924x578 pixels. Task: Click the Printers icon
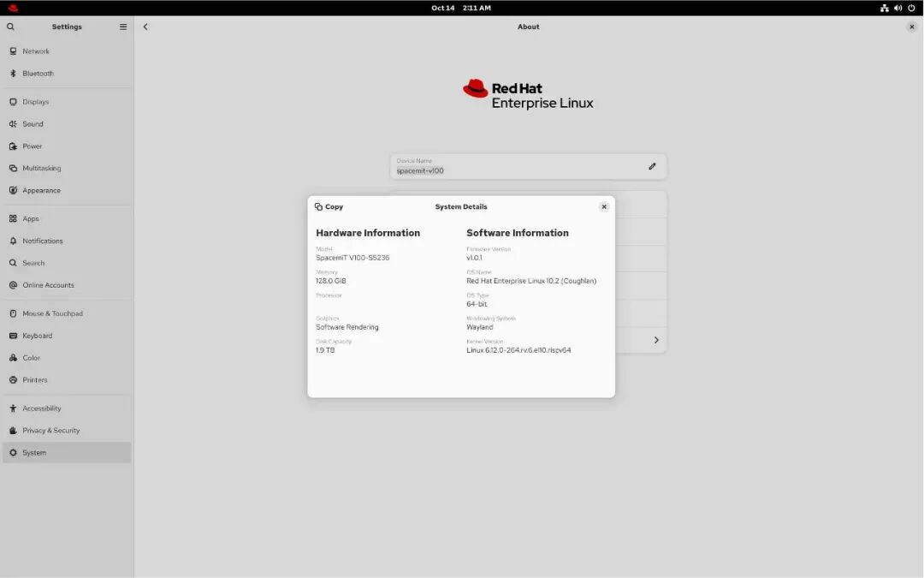13,380
